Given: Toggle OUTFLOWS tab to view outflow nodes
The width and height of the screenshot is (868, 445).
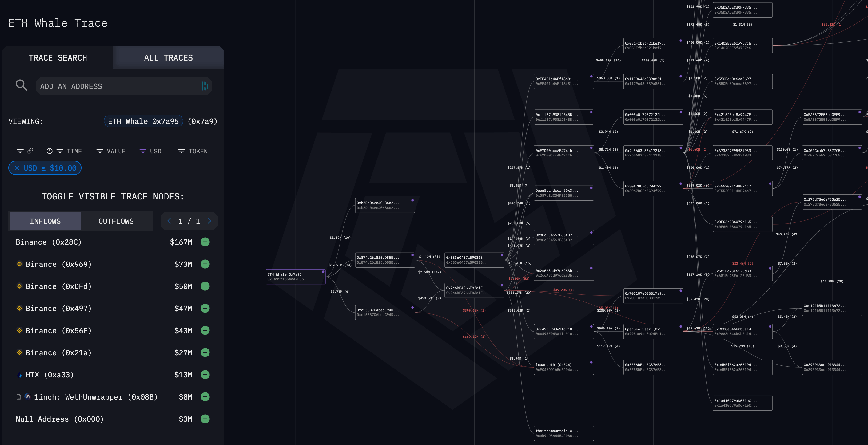Looking at the screenshot, I should click(x=115, y=221).
